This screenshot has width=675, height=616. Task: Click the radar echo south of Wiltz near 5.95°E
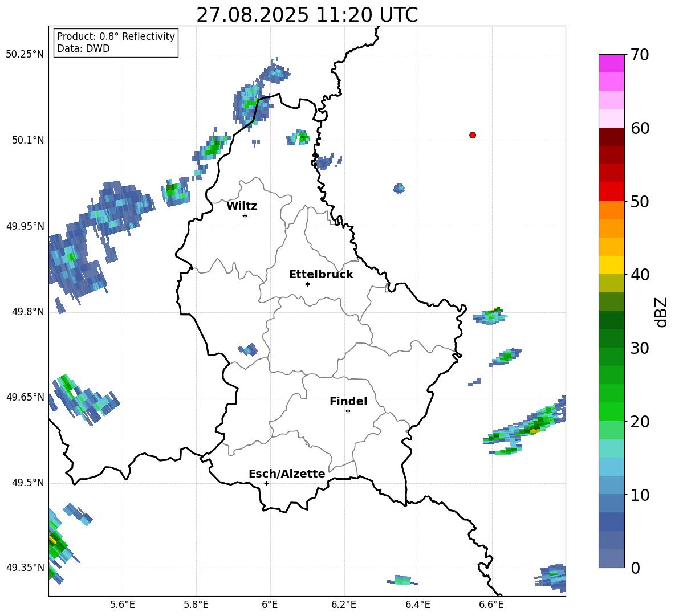(249, 349)
